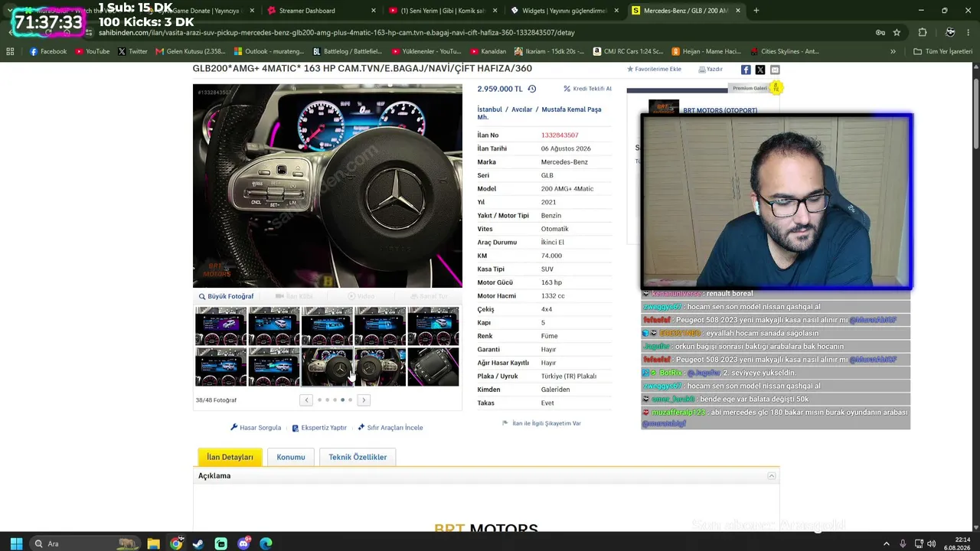Open the YouTube bookmark

(92, 51)
